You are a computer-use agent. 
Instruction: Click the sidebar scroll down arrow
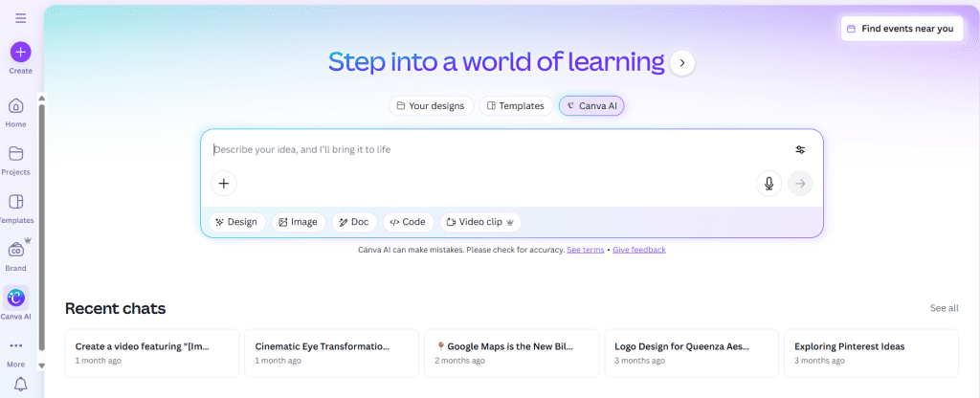(x=42, y=365)
